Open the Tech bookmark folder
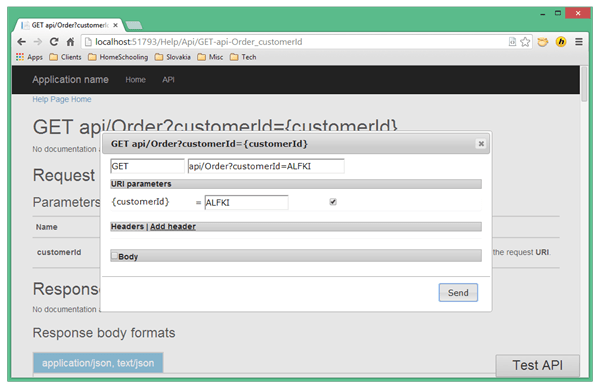Screen dimensions: 600x390 coord(243,57)
